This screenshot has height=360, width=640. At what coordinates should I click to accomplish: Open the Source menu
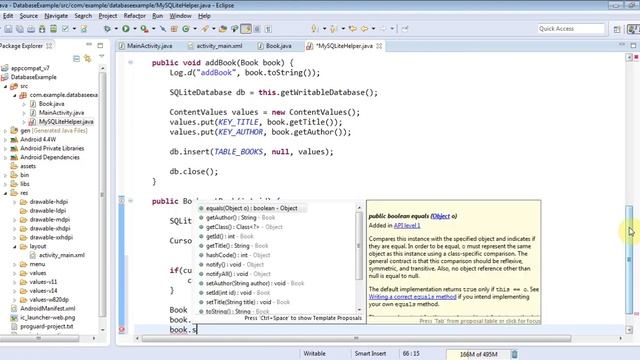[29, 16]
